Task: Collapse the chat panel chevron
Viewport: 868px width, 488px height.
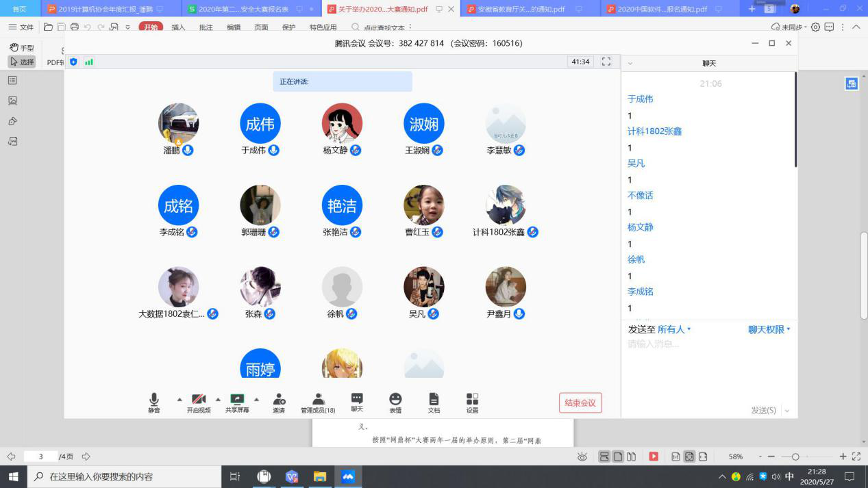Action: coord(630,64)
